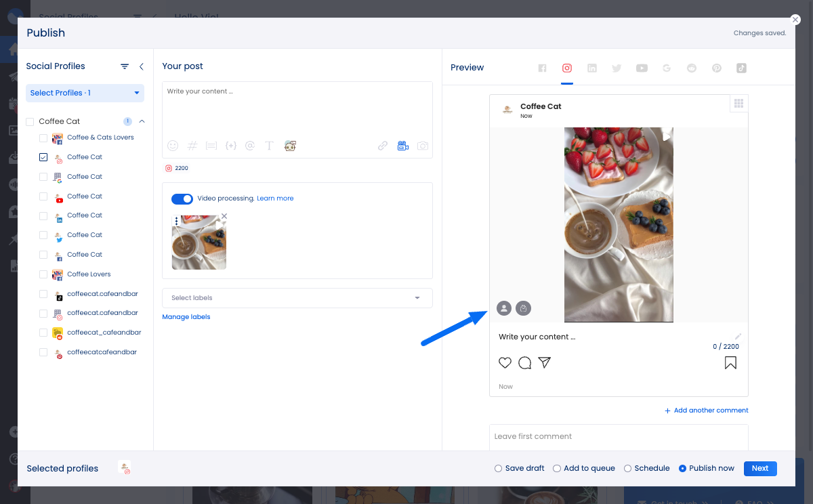This screenshot has width=813, height=504.
Task: Open the Select labels dropdown
Action: (297, 298)
